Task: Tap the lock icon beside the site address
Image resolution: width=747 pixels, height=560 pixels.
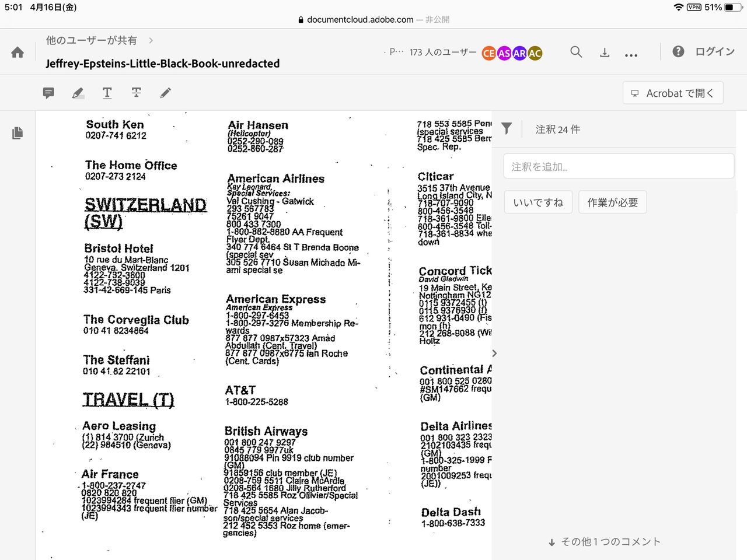Action: pyautogui.click(x=301, y=20)
